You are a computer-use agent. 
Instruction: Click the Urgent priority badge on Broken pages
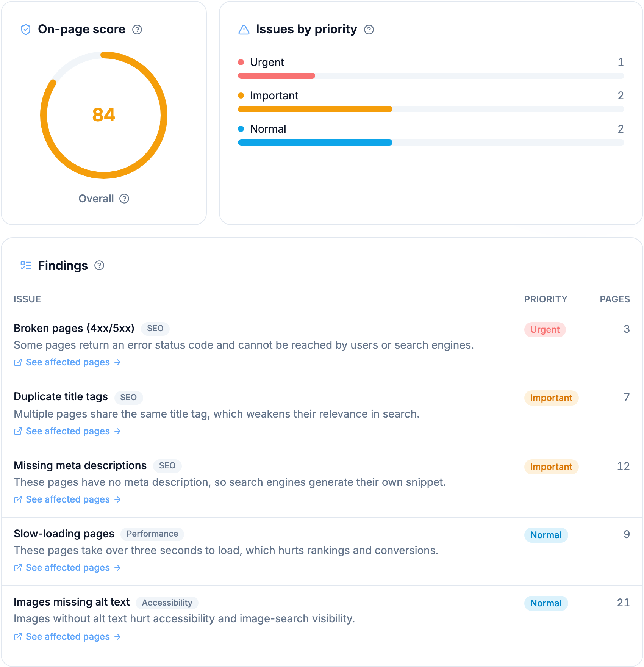pyautogui.click(x=545, y=330)
